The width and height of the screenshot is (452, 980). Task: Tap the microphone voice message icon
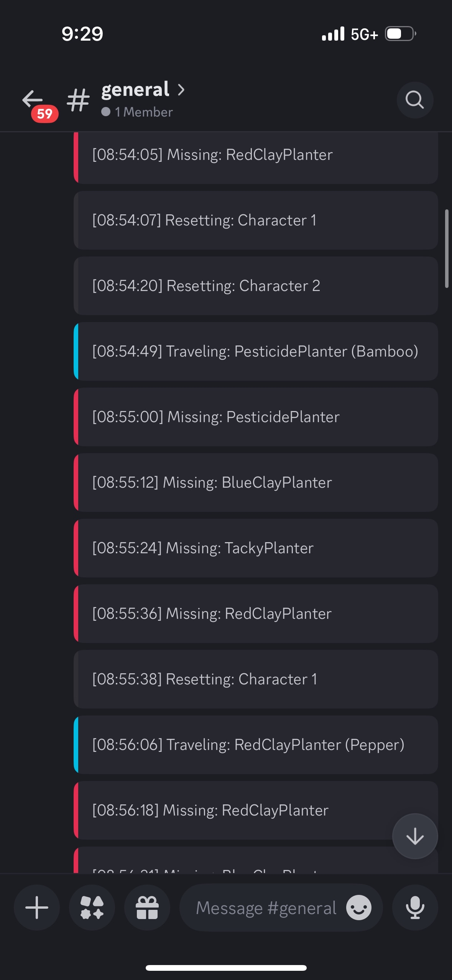click(415, 908)
